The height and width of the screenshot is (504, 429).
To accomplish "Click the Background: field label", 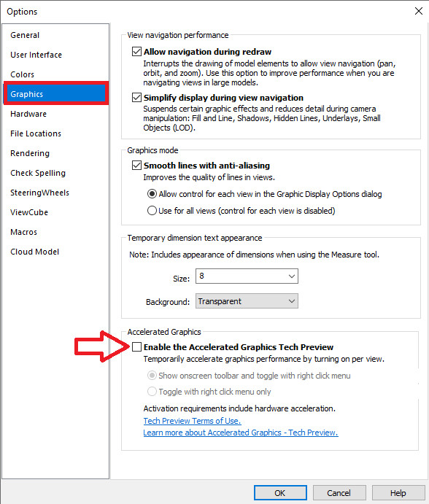I will pos(168,302).
